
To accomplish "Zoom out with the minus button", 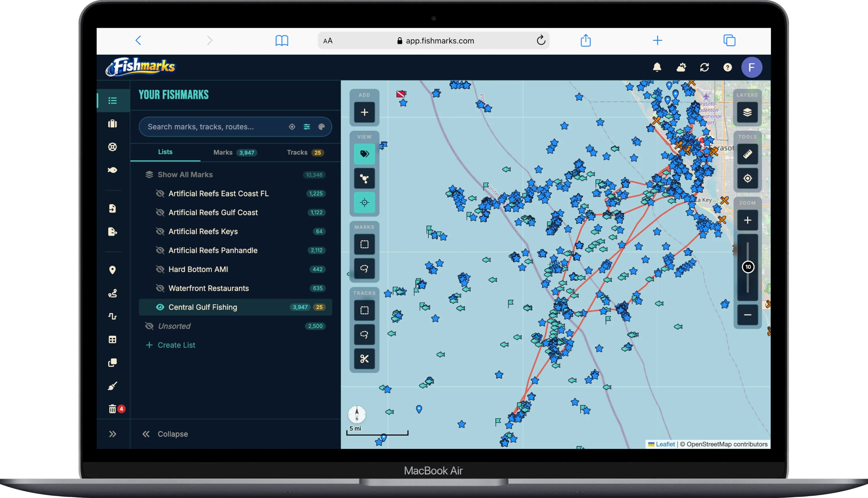I will tap(747, 315).
